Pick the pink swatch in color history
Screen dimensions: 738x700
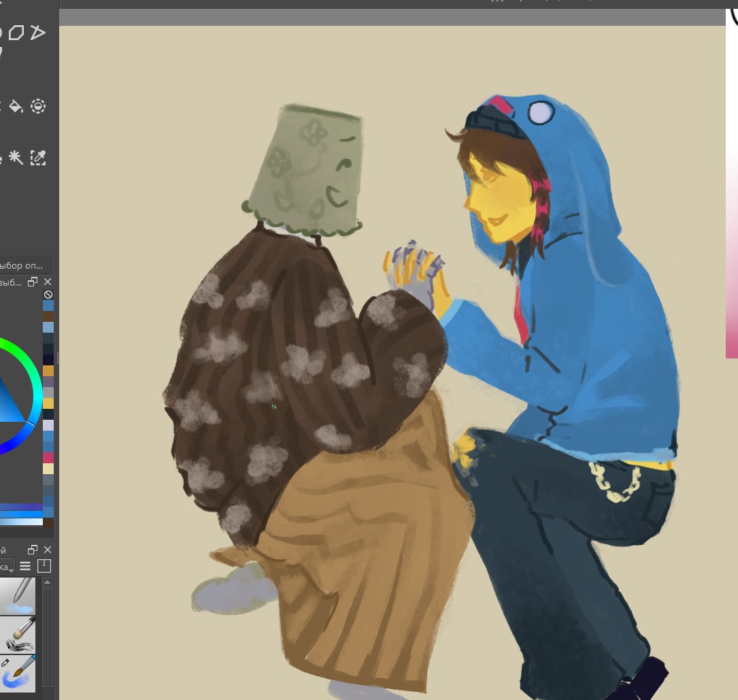[48, 458]
